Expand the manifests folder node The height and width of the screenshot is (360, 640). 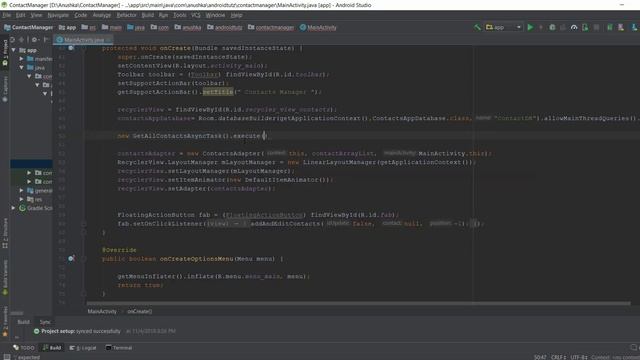coord(21,59)
